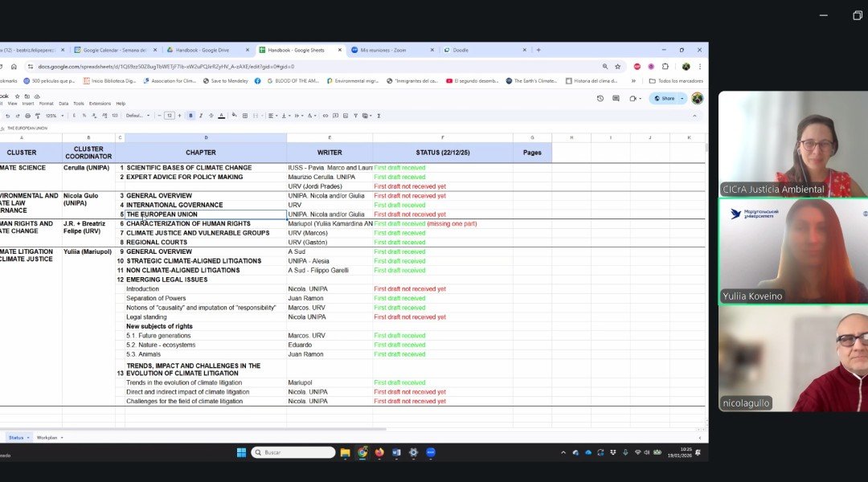
Task: Open version history clock icon
Action: (600, 98)
